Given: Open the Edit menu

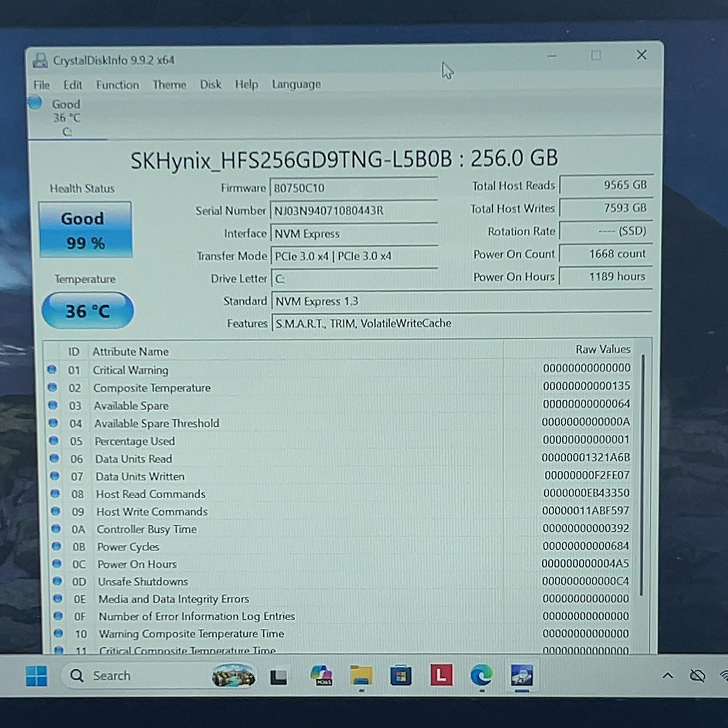Looking at the screenshot, I should 72,85.
